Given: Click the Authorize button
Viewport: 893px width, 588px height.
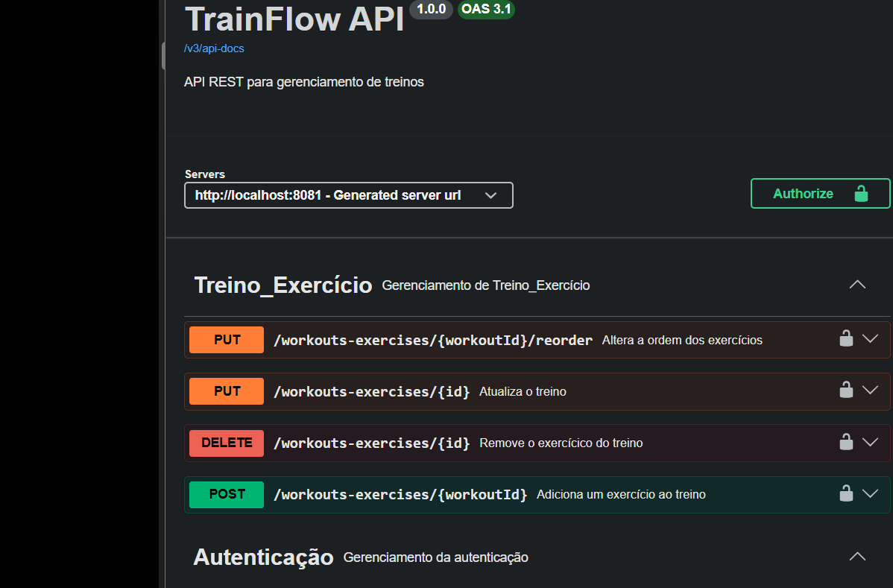Looking at the screenshot, I should [x=820, y=194].
